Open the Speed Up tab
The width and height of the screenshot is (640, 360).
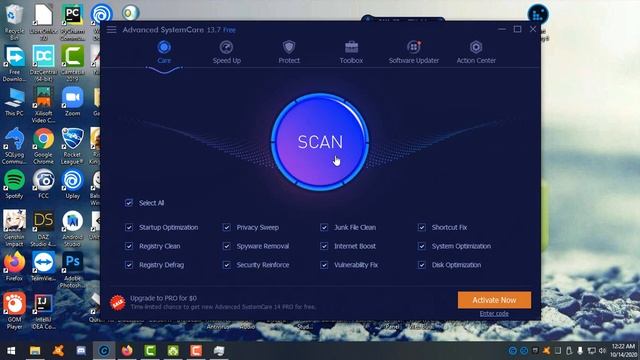tap(227, 52)
